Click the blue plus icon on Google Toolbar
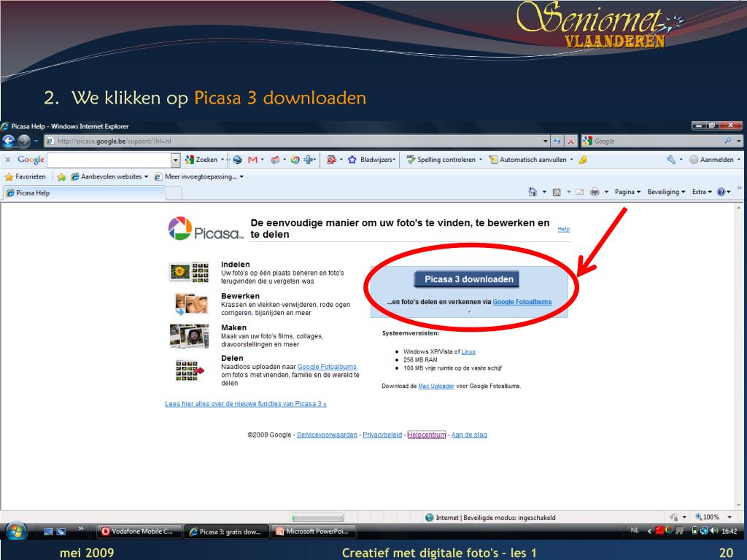Image resolution: width=747 pixels, height=560 pixels. click(309, 160)
